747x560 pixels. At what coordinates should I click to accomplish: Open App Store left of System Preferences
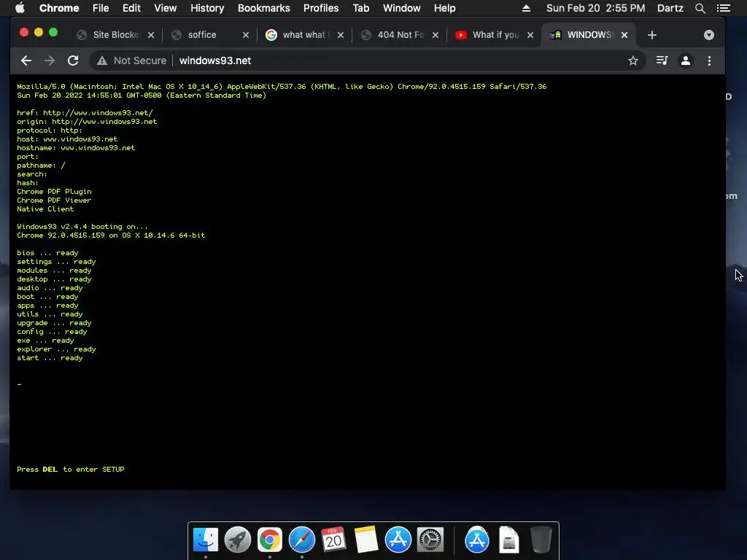tap(398, 540)
